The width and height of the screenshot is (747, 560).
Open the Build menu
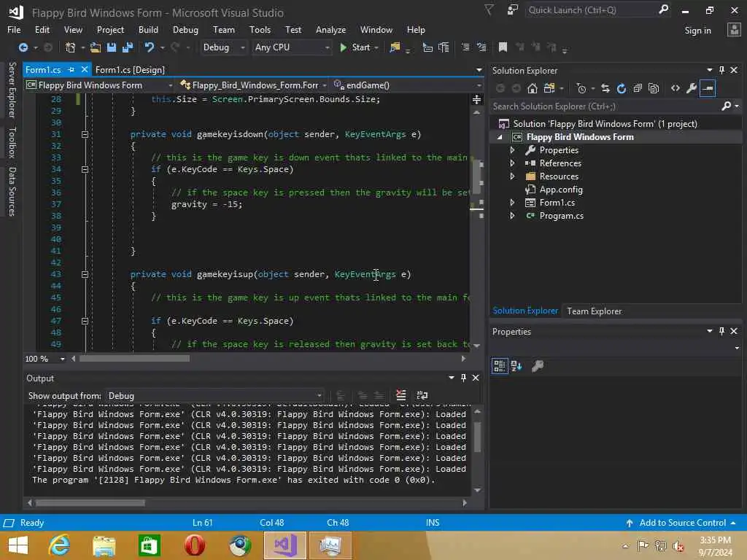[x=148, y=29]
